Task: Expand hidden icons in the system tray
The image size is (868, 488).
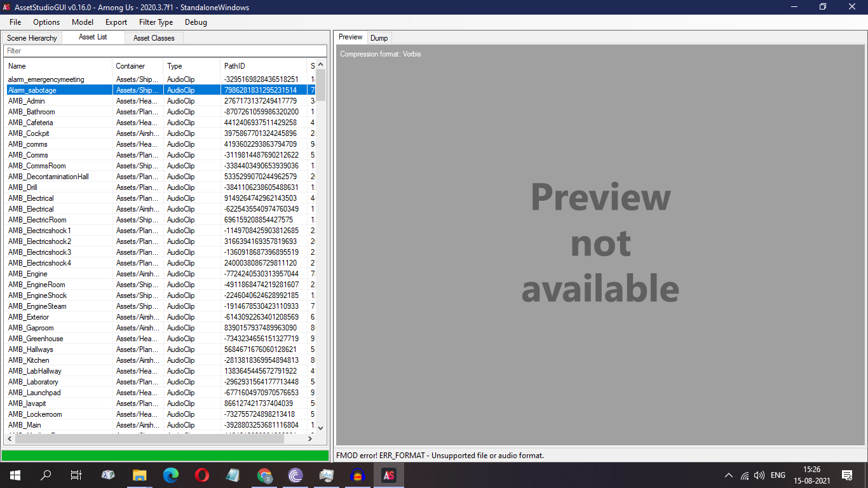Action: [729, 475]
